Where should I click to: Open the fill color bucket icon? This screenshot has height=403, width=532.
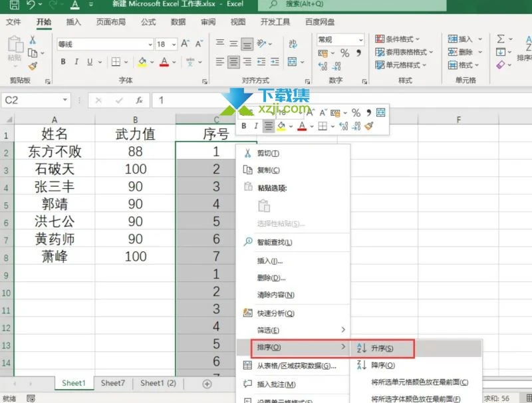click(142, 61)
